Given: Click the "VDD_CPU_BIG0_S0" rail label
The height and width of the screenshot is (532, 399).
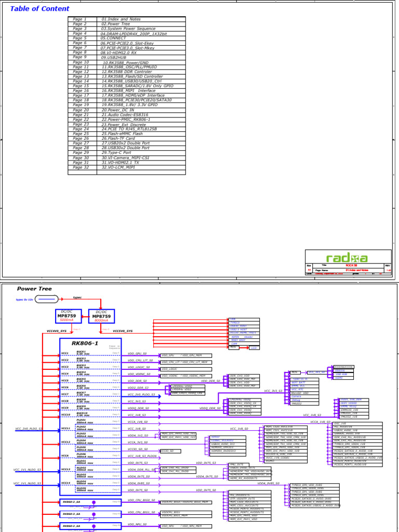Looking at the screenshot, I should pyautogui.click(x=141, y=500).
